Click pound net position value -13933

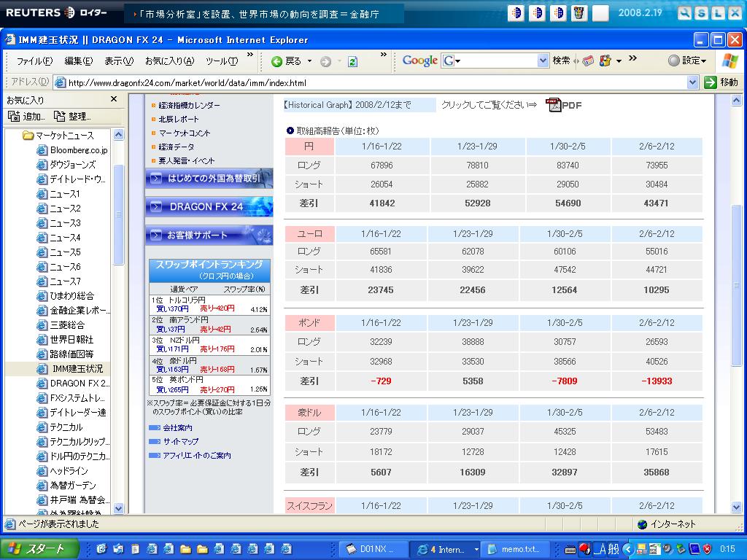click(657, 381)
